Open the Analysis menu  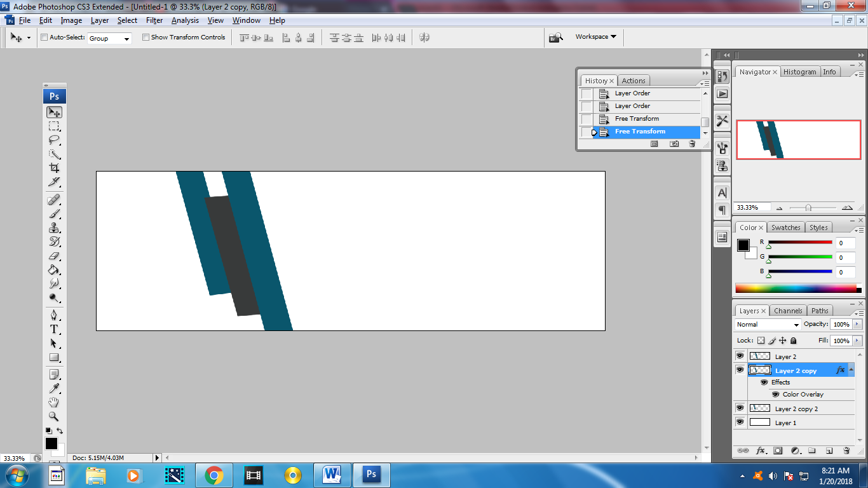185,20
